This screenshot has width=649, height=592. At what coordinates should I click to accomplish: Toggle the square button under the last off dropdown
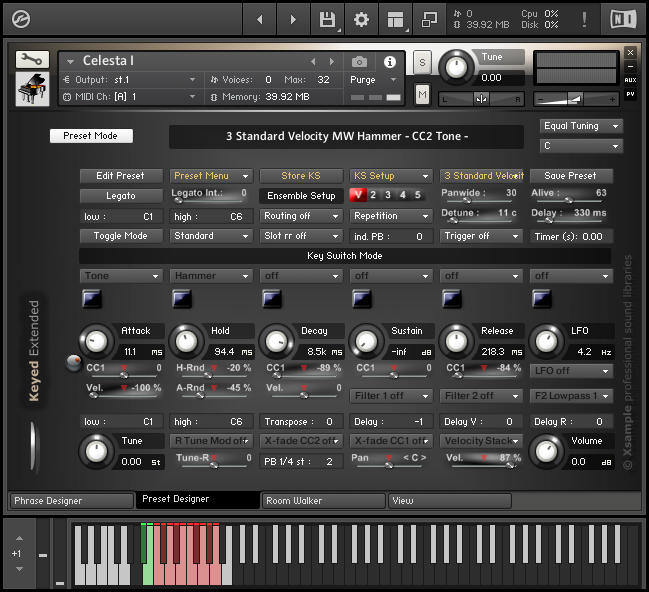click(541, 298)
